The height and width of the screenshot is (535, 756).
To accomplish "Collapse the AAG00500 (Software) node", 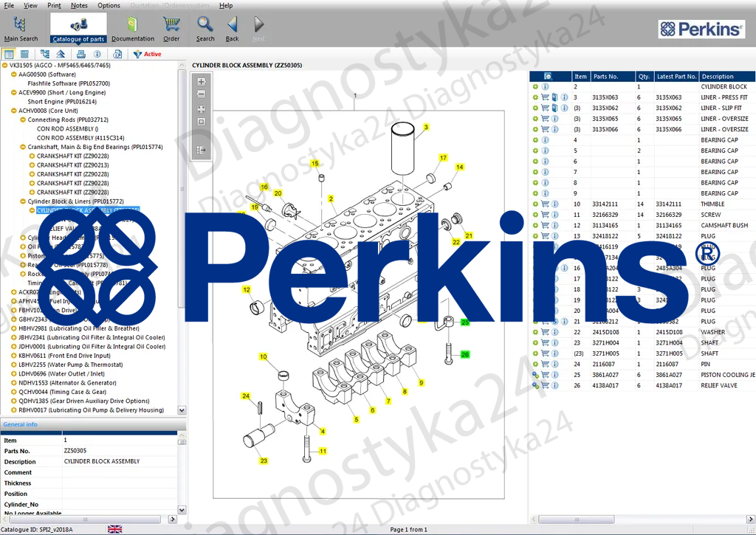I will pyautogui.click(x=14, y=75).
